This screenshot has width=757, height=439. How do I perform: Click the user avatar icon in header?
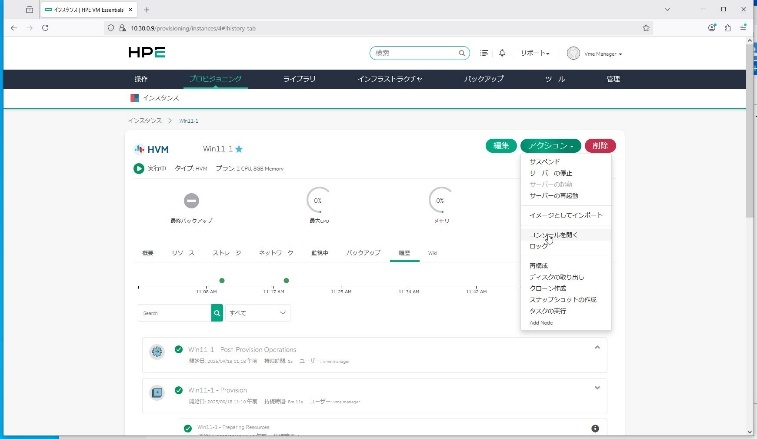573,53
